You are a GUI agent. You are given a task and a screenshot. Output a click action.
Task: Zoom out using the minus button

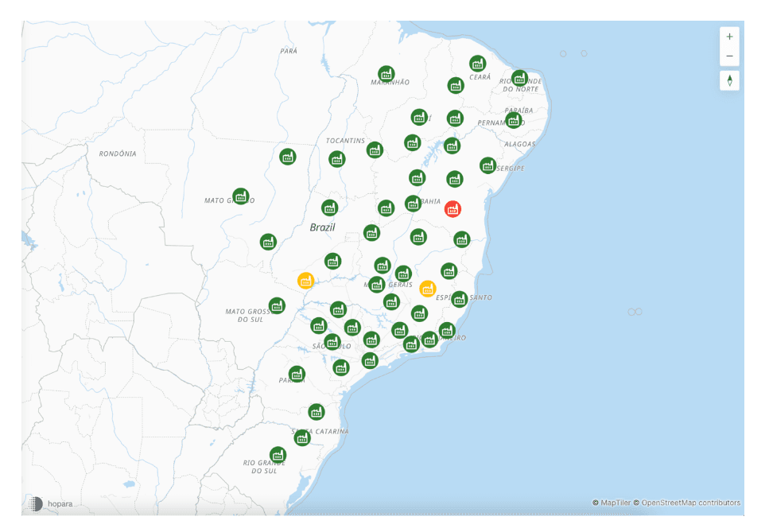click(x=729, y=56)
